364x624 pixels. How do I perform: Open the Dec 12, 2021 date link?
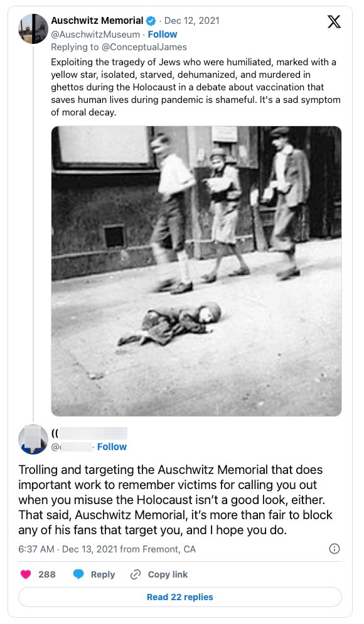click(191, 21)
